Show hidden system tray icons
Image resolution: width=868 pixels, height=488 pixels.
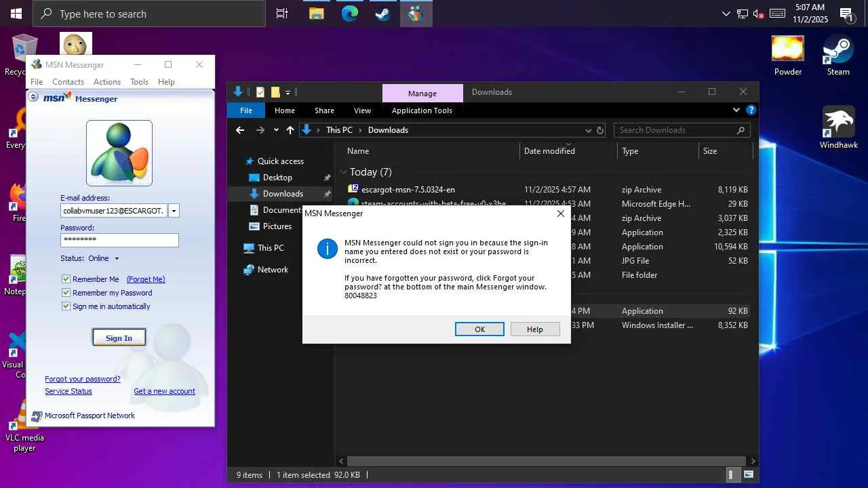(x=726, y=14)
